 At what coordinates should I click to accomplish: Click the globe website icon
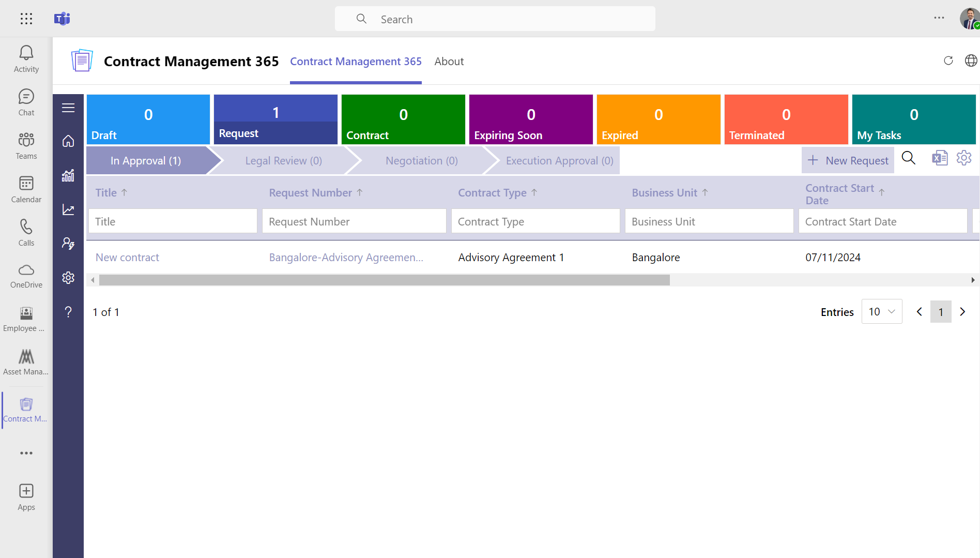tap(971, 61)
